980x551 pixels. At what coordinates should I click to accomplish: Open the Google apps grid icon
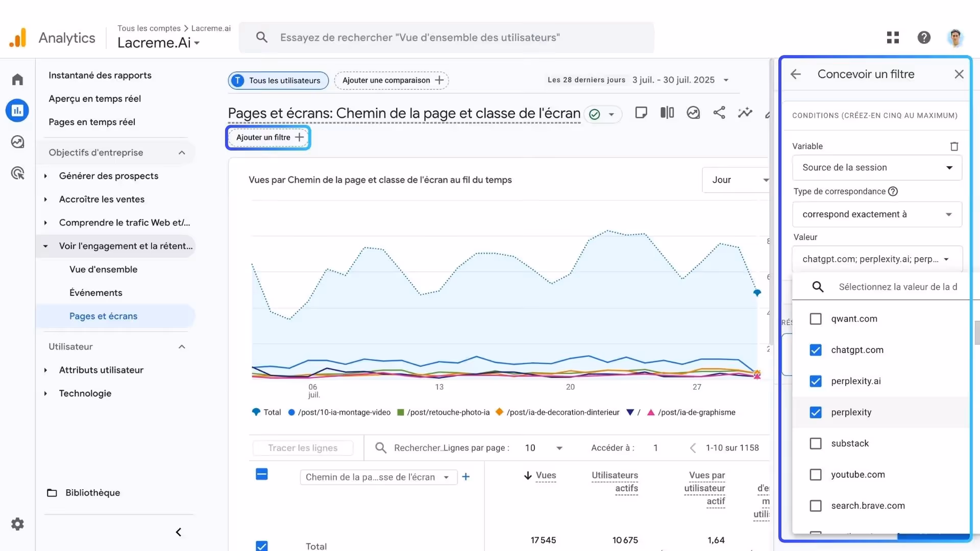[x=893, y=37]
